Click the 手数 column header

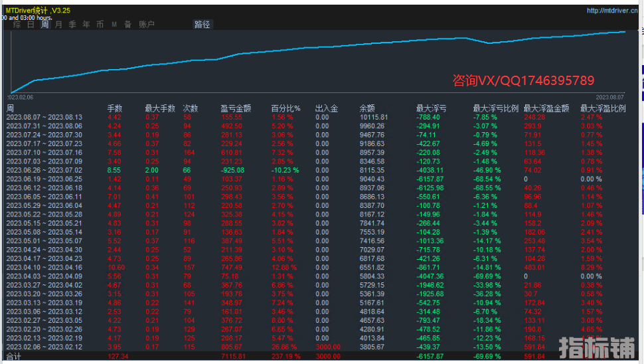tap(115, 108)
